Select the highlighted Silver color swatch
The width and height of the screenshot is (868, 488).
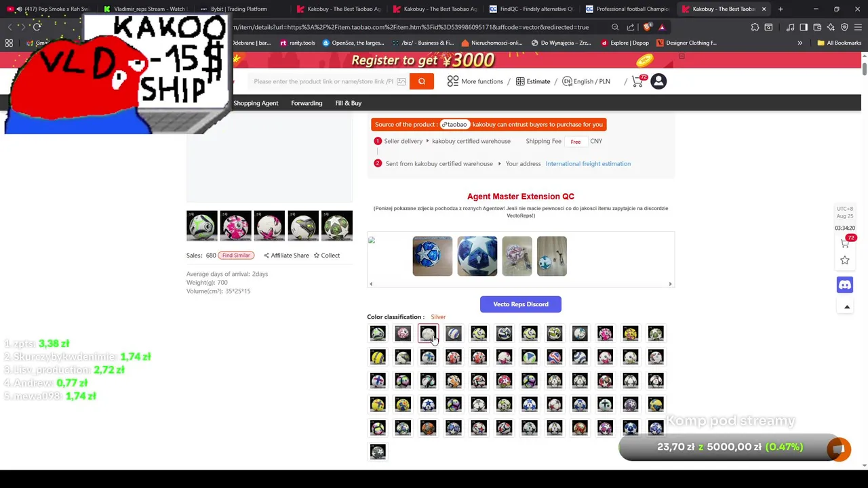[x=428, y=333]
